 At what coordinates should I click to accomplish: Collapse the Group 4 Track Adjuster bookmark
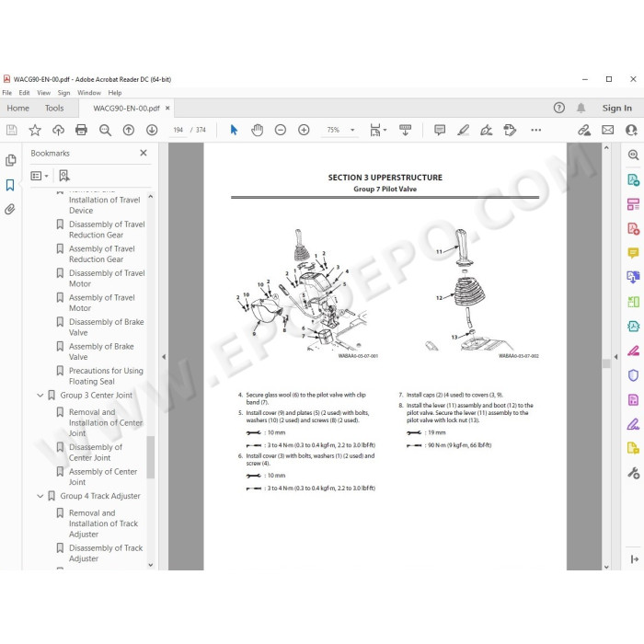pyautogui.click(x=40, y=496)
